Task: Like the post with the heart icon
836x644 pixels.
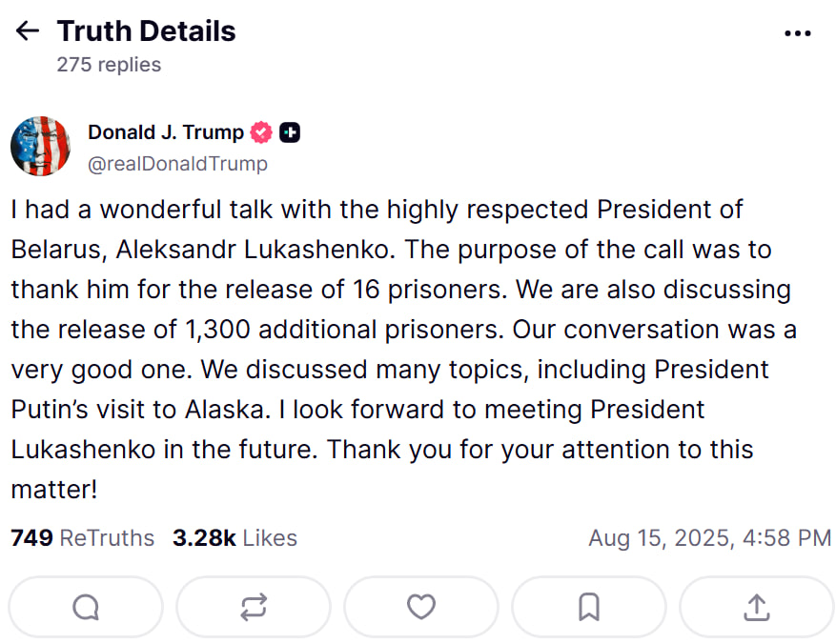Action: [x=421, y=607]
